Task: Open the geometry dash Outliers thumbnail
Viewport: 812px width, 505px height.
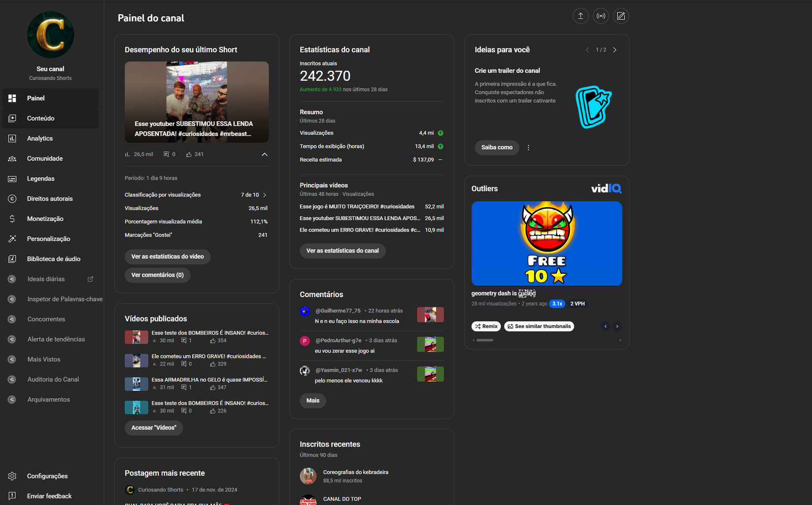Action: (x=547, y=243)
